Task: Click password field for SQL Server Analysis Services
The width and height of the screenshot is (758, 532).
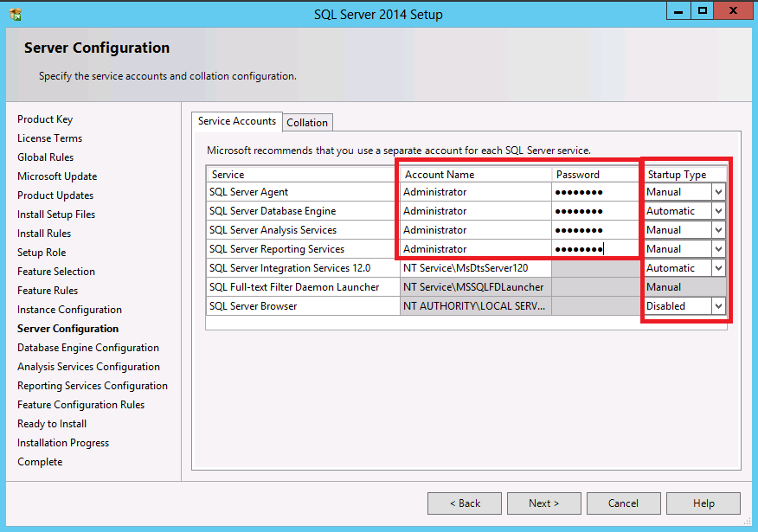Action: [595, 230]
